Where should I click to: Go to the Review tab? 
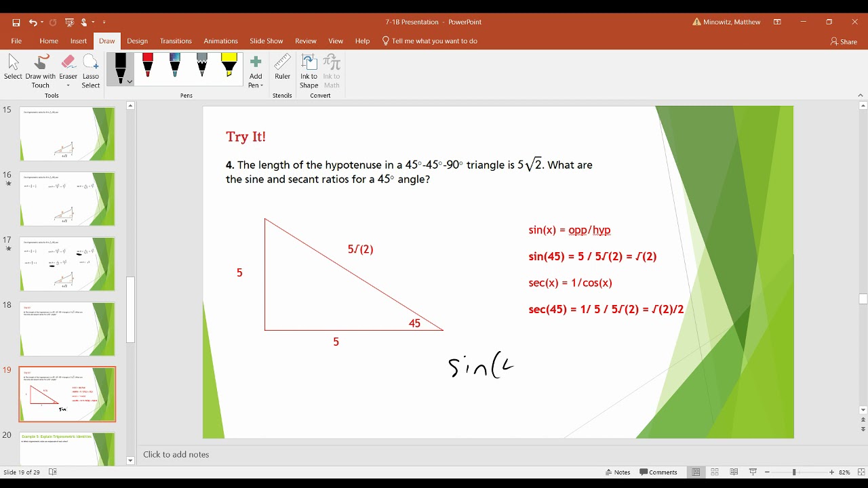pyautogui.click(x=306, y=41)
